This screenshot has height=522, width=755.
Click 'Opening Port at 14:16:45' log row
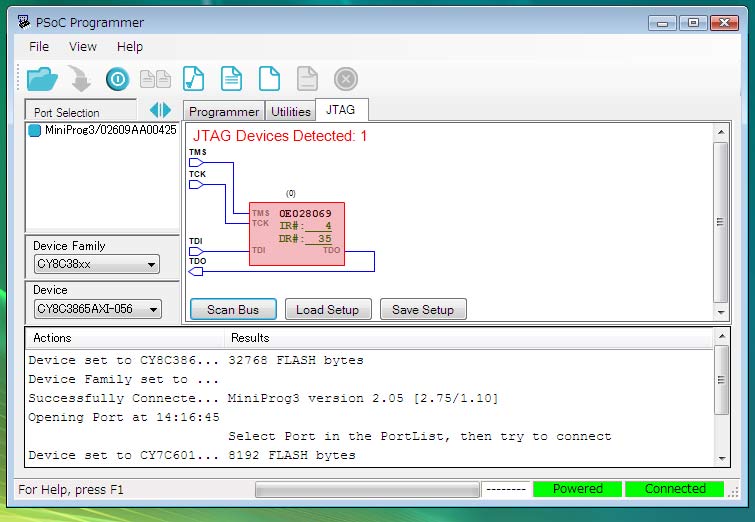point(124,418)
